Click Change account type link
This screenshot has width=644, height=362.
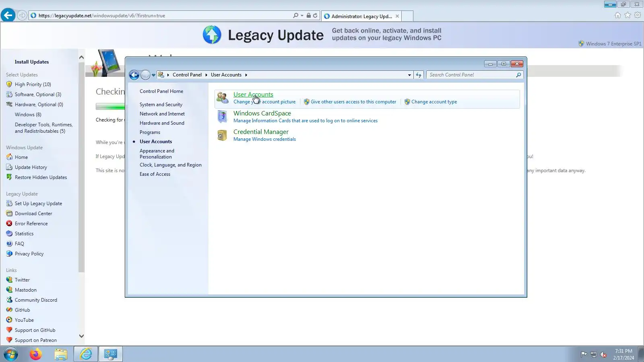click(x=434, y=102)
